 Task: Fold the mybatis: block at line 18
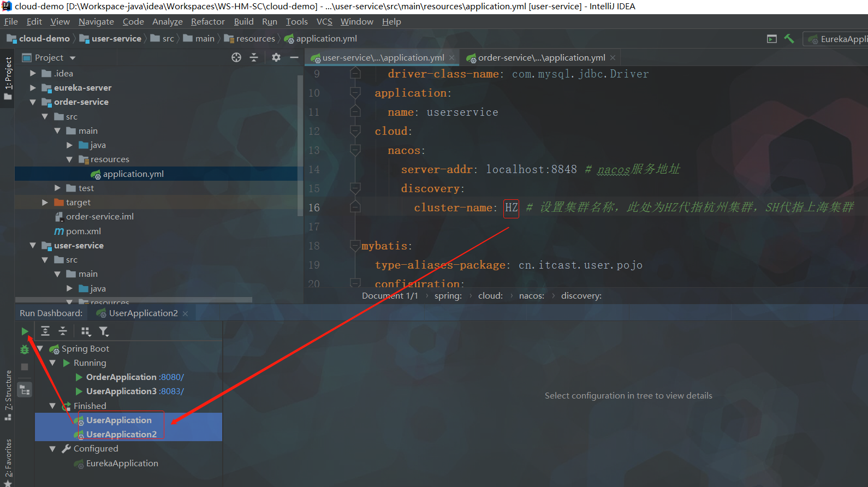[355, 246]
